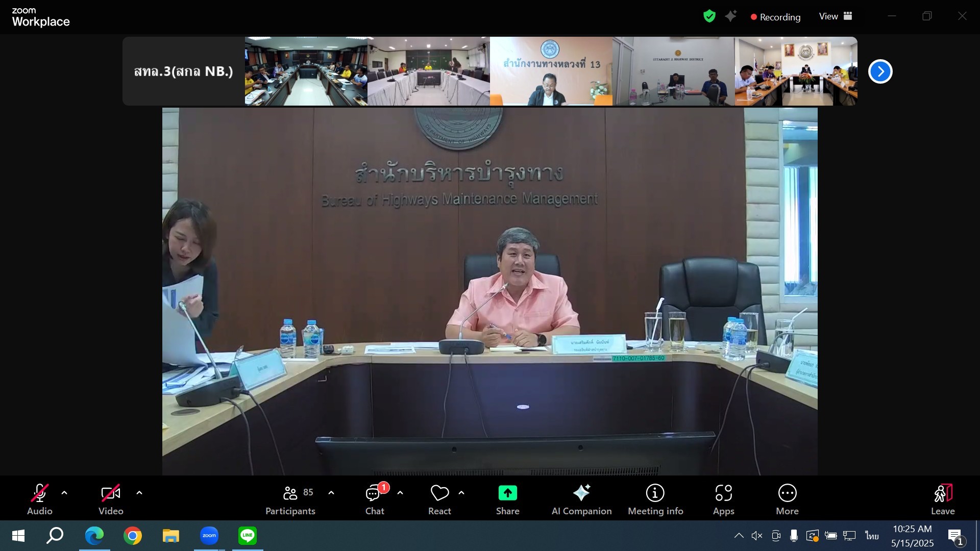The image size is (980, 551).
Task: Toggle the system volume mute icon
Action: coord(756,536)
